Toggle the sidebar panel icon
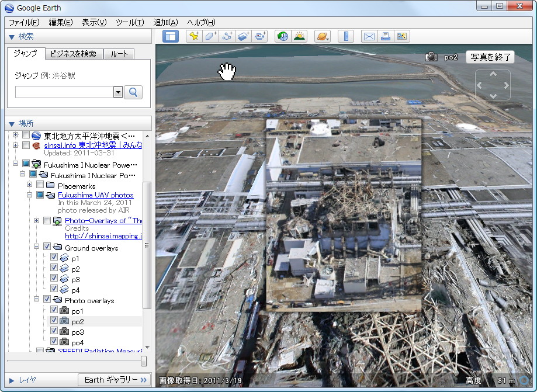 pyautogui.click(x=171, y=36)
